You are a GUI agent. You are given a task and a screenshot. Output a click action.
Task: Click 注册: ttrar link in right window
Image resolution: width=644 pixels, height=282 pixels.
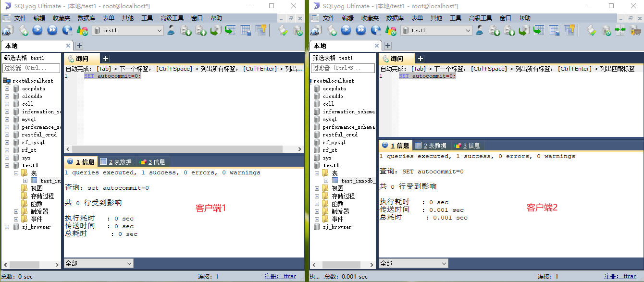[x=620, y=277]
